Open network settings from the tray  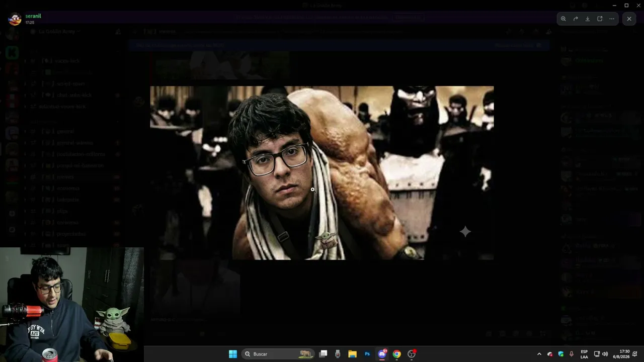(597, 354)
